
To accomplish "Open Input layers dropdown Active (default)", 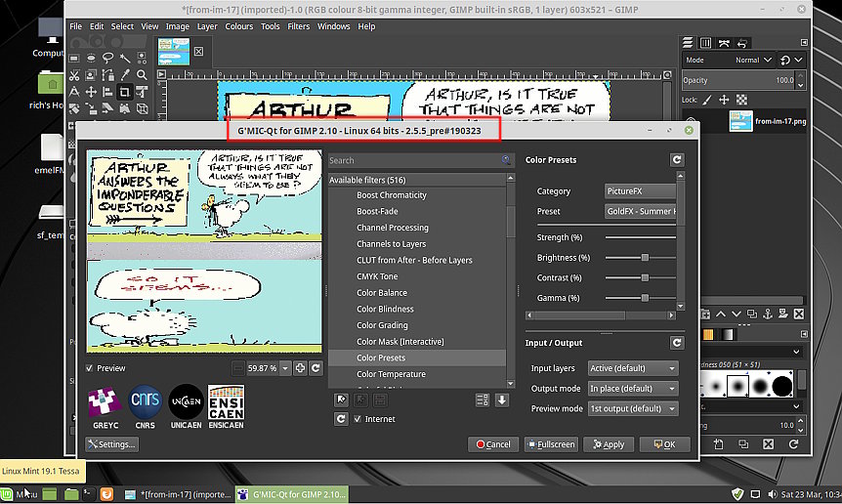I will coord(633,368).
